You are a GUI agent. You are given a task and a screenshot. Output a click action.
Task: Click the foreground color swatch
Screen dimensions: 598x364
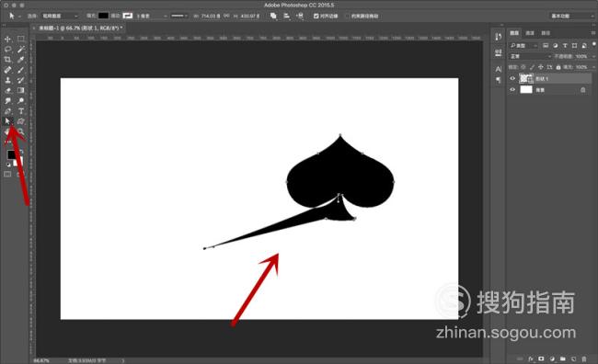pos(11,154)
